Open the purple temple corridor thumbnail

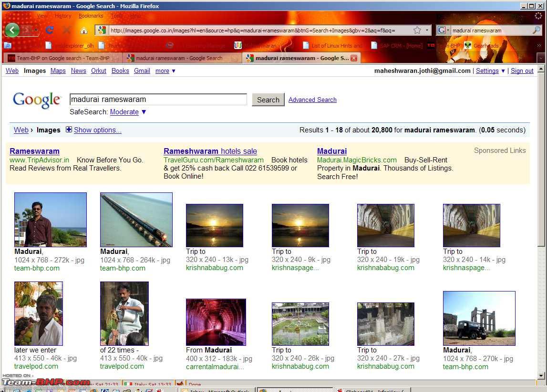coord(216,322)
